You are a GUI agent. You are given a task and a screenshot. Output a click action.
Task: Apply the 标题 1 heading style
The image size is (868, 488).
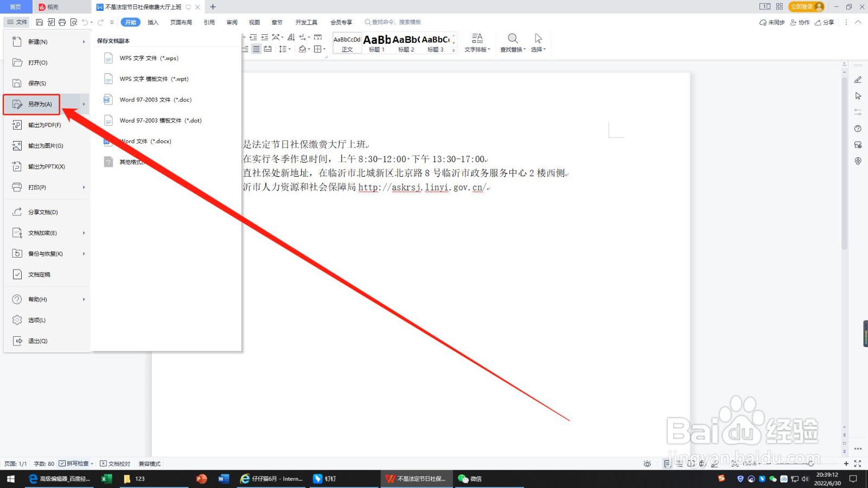[376, 43]
